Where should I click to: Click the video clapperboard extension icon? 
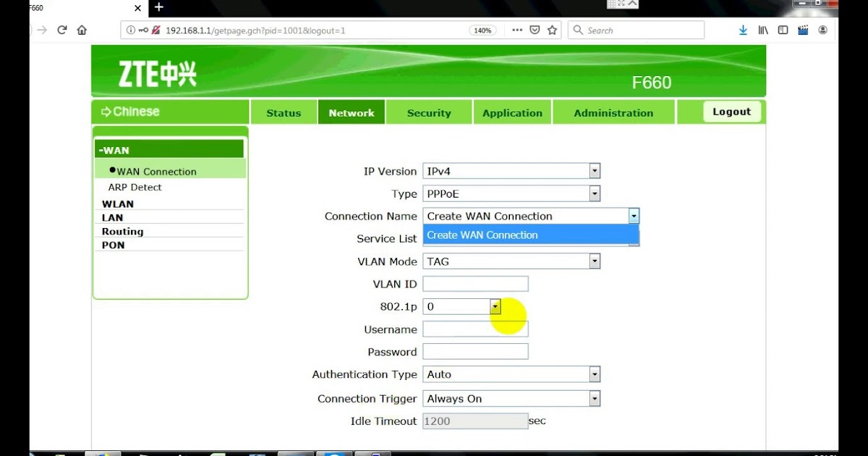click(x=803, y=30)
